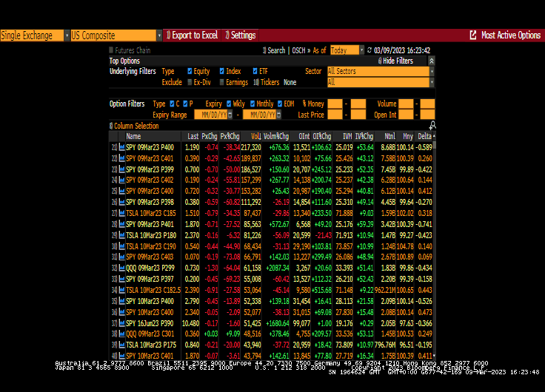This screenshot has height=392, width=545.
Task: Enable the Ex-Div exclude checkbox
Action: [190, 82]
